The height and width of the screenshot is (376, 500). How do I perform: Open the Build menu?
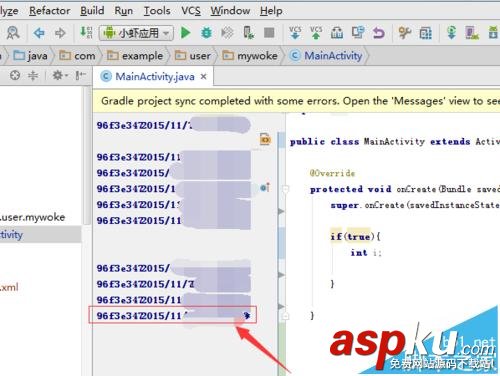92,11
